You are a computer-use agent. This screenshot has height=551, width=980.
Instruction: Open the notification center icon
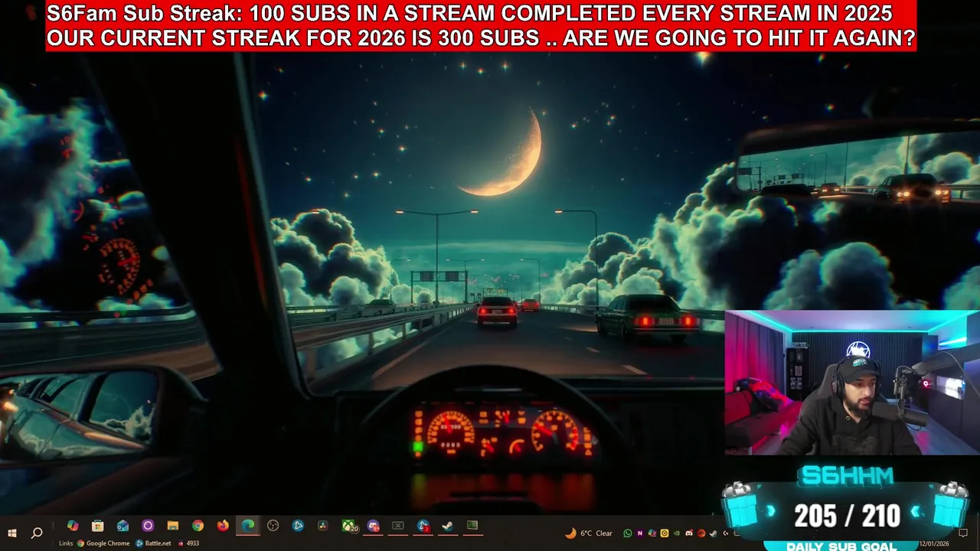(963, 533)
